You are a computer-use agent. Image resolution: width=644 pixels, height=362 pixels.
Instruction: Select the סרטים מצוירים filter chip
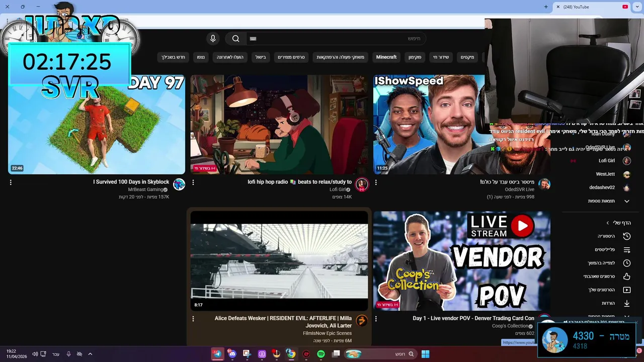[x=291, y=57]
